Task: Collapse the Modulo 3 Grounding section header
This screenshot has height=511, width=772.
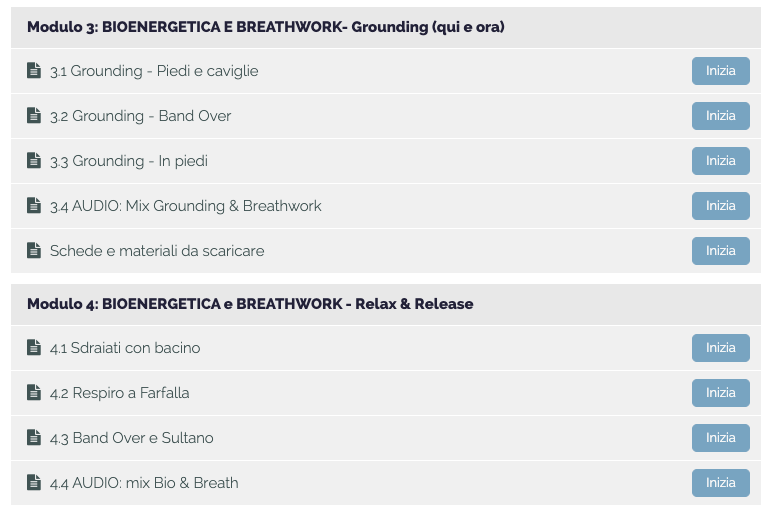Action: 386,28
